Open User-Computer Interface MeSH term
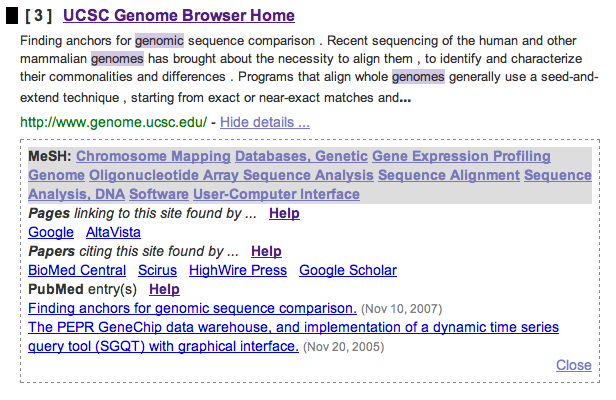 click(277, 194)
